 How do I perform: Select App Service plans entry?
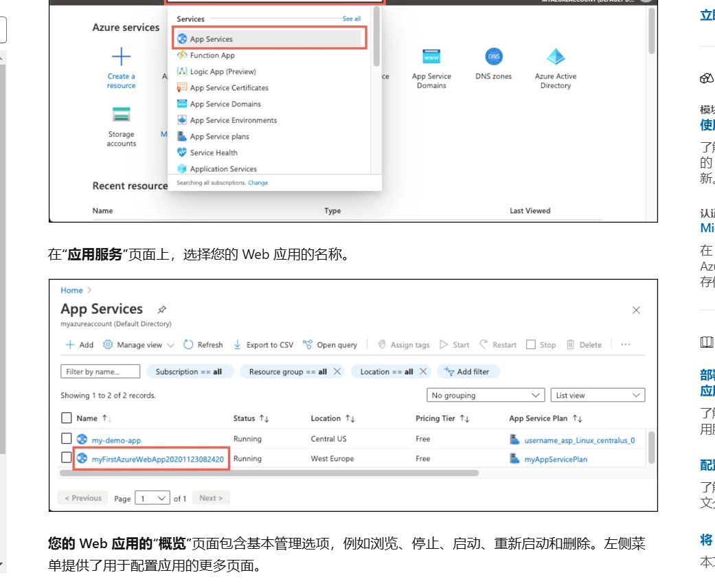coord(219,137)
